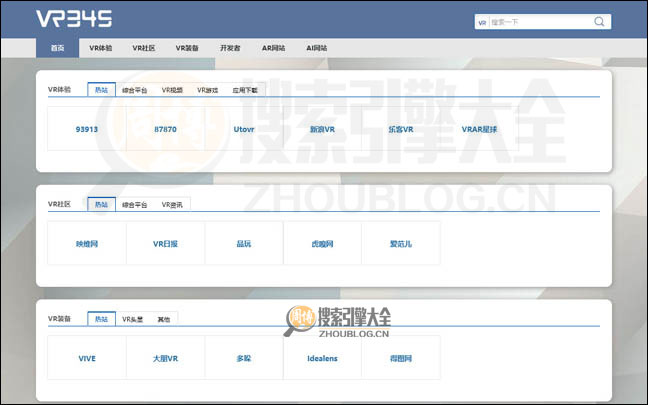648x405 pixels.
Task: Open the 多哚 link
Action: (244, 358)
